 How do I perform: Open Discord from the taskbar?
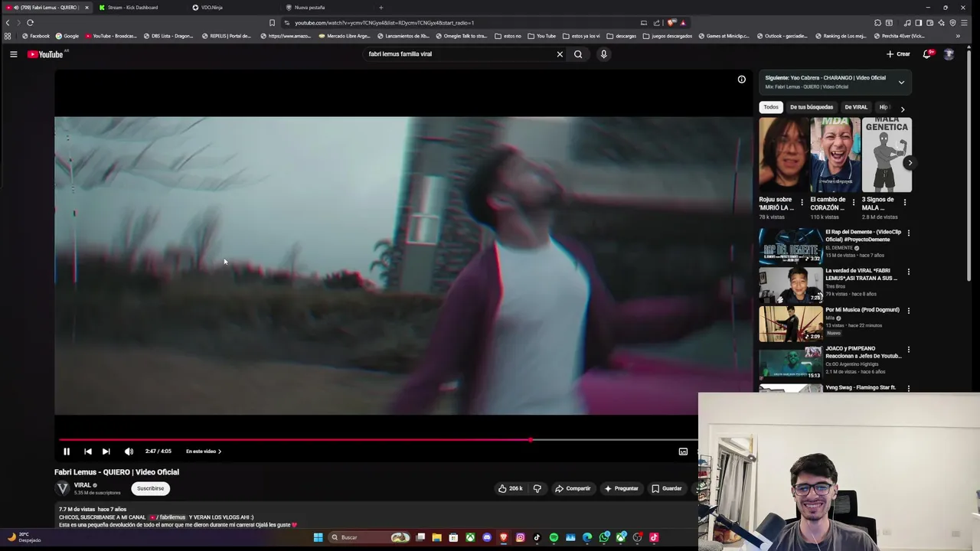tap(487, 537)
